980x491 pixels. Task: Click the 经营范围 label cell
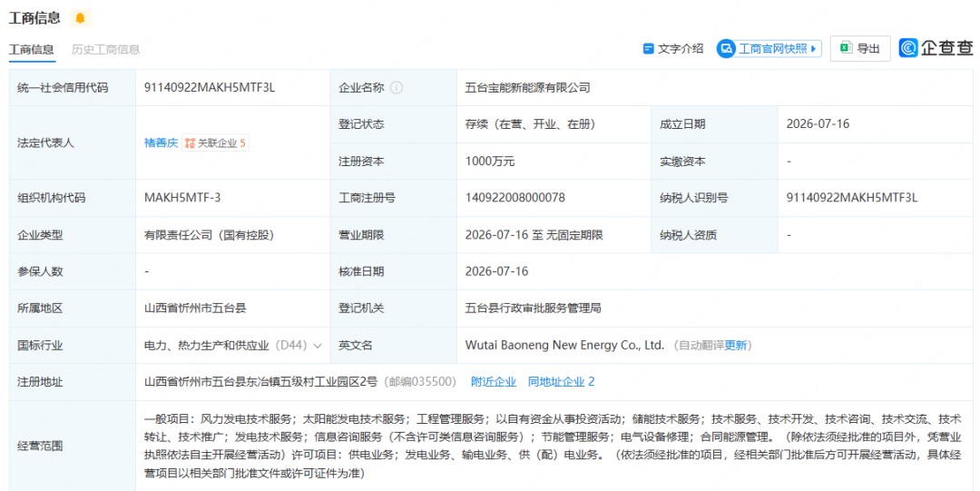tap(73, 446)
